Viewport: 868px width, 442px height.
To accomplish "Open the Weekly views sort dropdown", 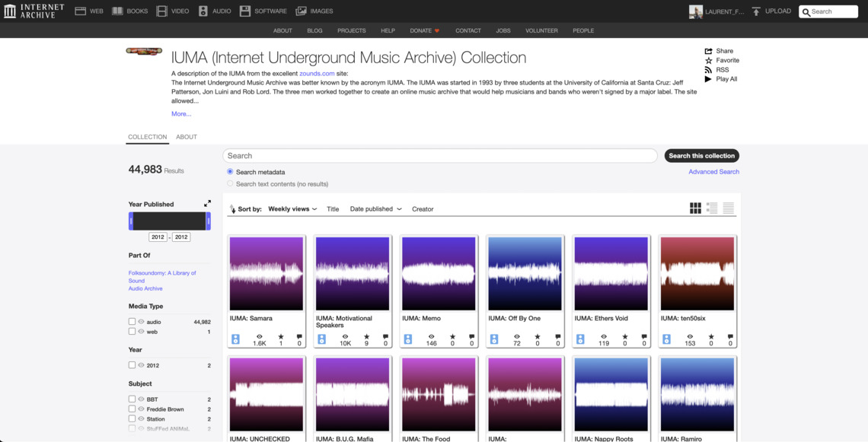I will pyautogui.click(x=292, y=209).
